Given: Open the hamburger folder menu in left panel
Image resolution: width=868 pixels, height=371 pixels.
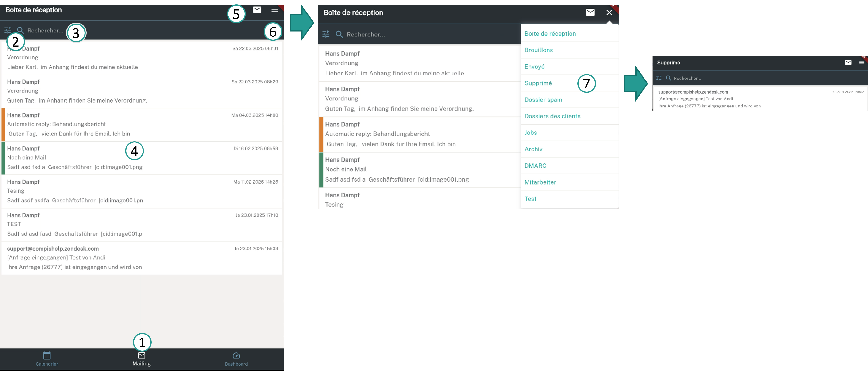Looking at the screenshot, I should pos(275,10).
